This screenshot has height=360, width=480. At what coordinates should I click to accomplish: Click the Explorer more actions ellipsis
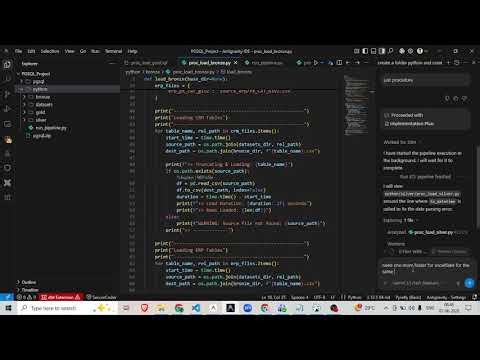113,63
